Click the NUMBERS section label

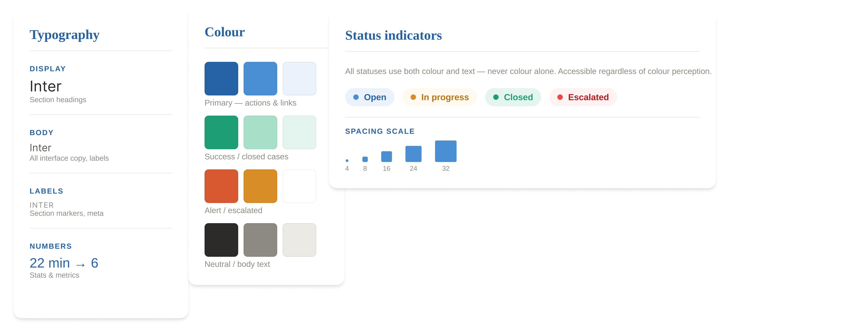point(50,246)
